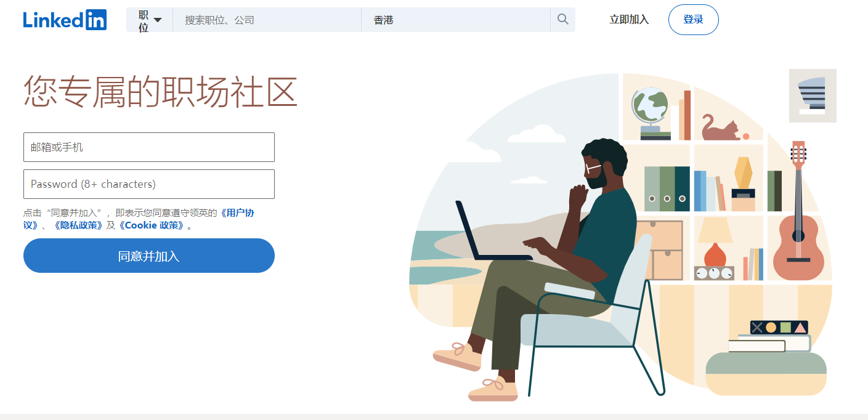Focus the 搜索职位、公司 search field
Screen dimensions: 868x420
coord(267,20)
